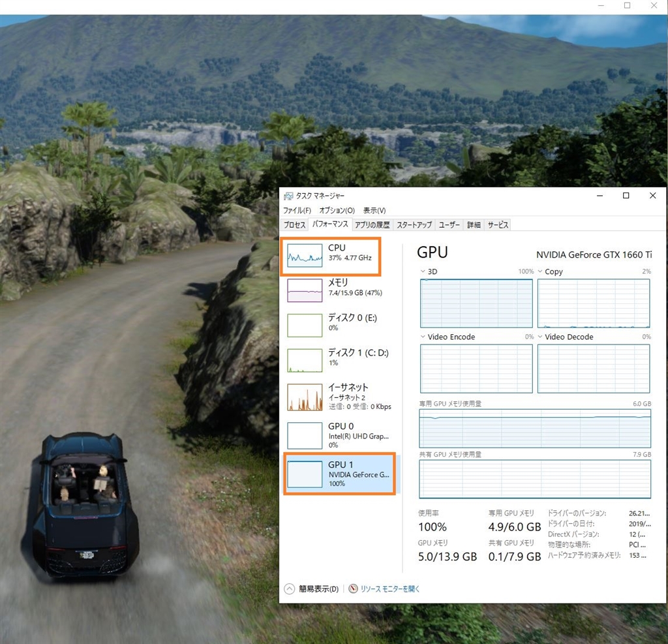This screenshot has height=644, width=668.
Task: Select the パフォーマンス tab
Action: [x=329, y=224]
